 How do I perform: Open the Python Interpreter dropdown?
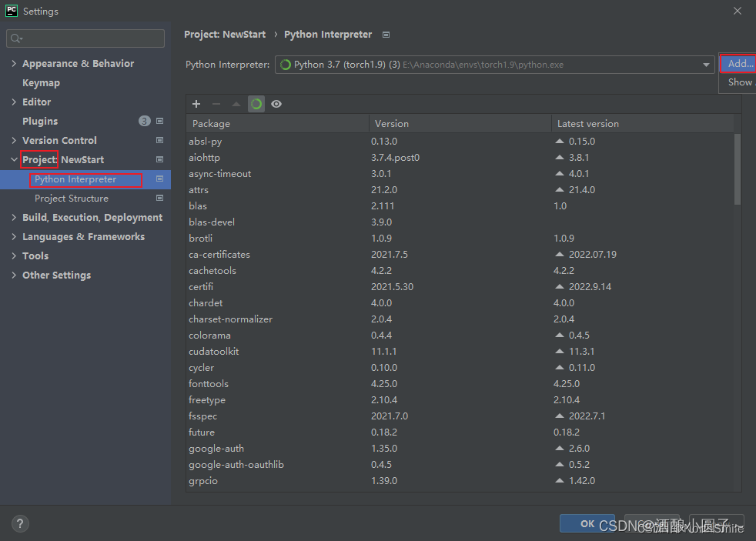[x=495, y=65]
